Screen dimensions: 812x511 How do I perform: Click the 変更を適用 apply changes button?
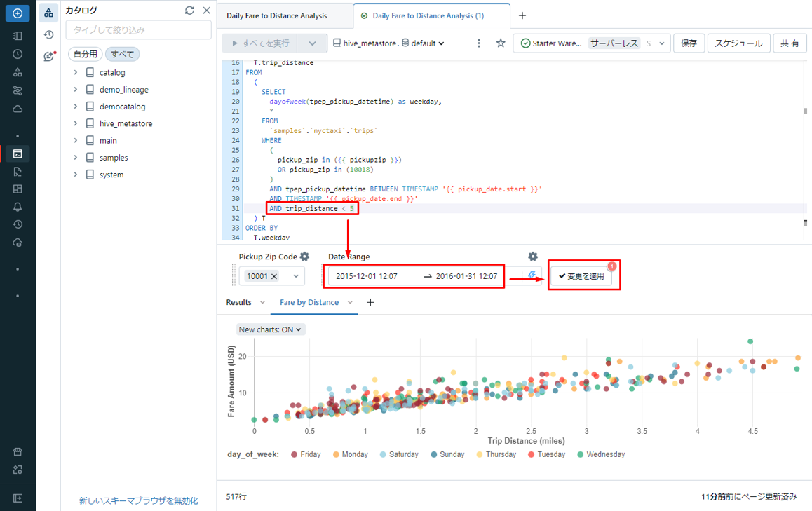(581, 276)
